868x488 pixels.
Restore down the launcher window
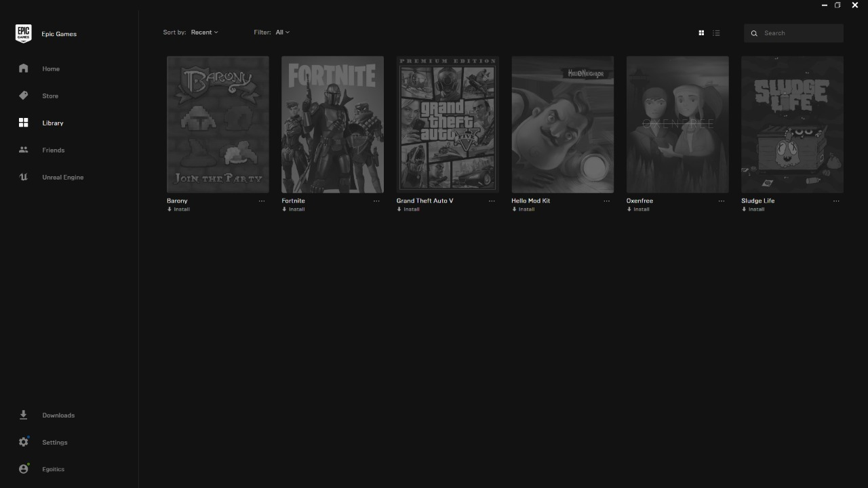coord(837,5)
